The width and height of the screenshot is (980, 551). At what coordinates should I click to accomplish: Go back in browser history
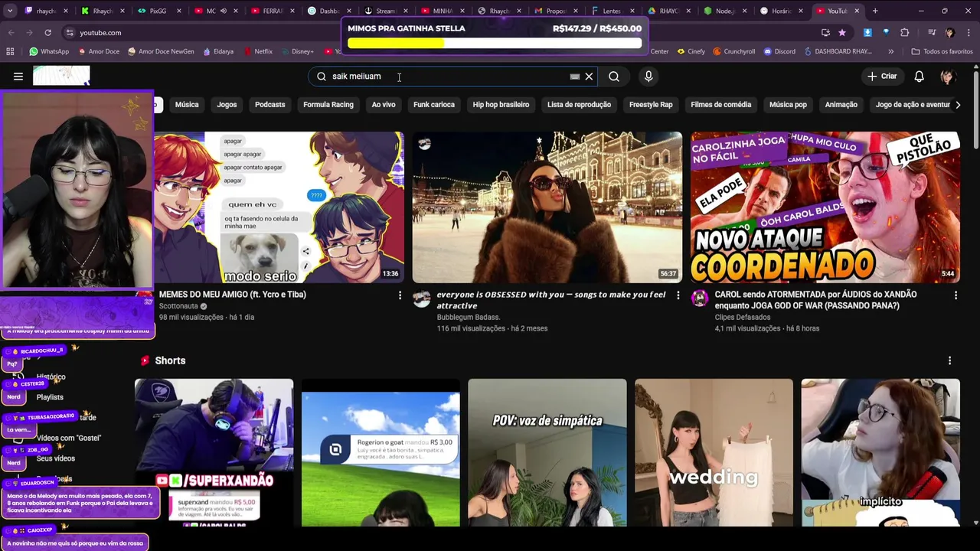(11, 33)
